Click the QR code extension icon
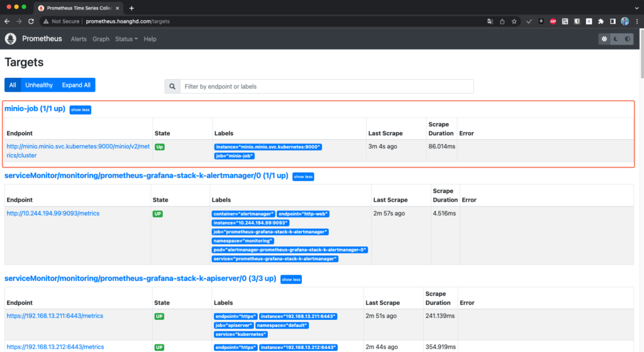The height and width of the screenshot is (352, 644). pos(565,21)
